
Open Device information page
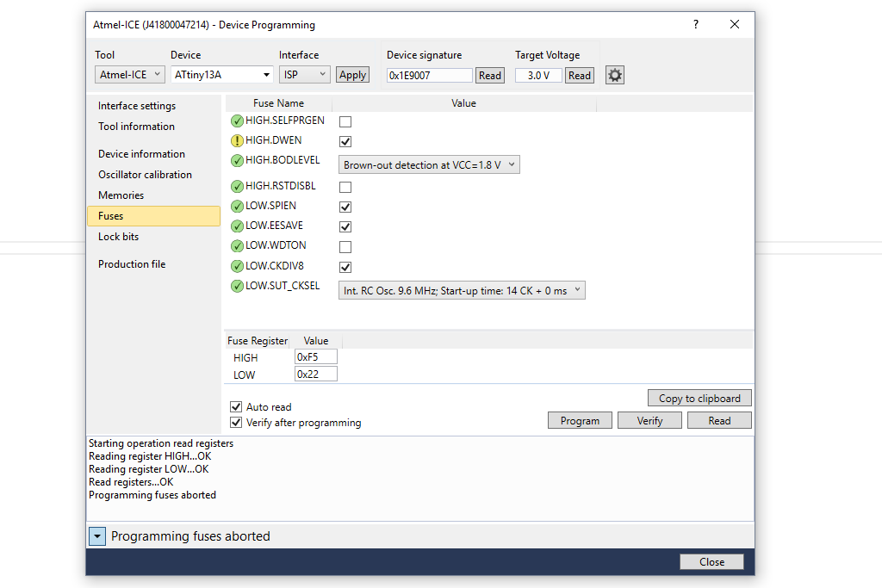tap(141, 154)
